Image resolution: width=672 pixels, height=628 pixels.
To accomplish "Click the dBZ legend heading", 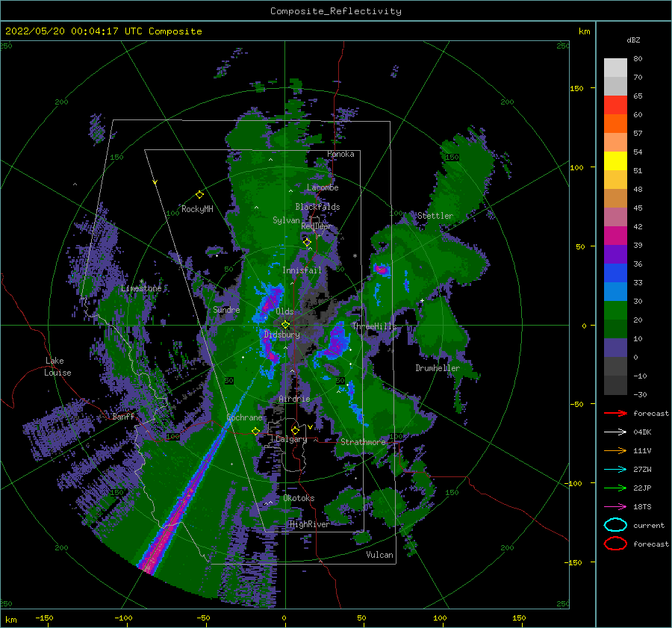I will (x=633, y=40).
